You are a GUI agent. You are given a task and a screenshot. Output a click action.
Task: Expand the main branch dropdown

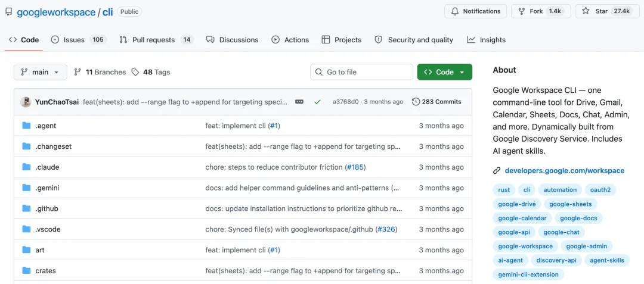point(41,72)
